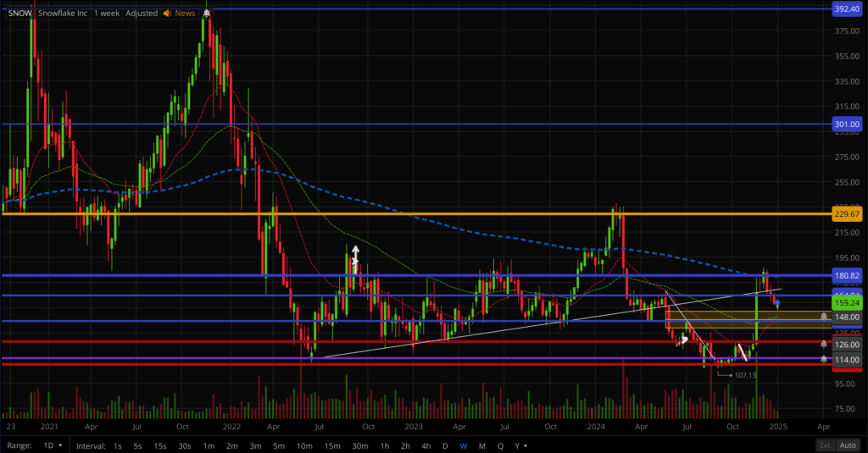The height and width of the screenshot is (453, 868).
Task: Toggle the Ext extended hours button
Action: (825, 445)
